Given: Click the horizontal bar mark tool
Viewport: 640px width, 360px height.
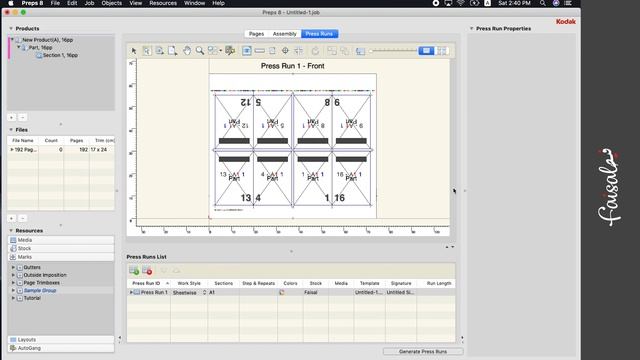Looking at the screenshot, I should (260, 51).
